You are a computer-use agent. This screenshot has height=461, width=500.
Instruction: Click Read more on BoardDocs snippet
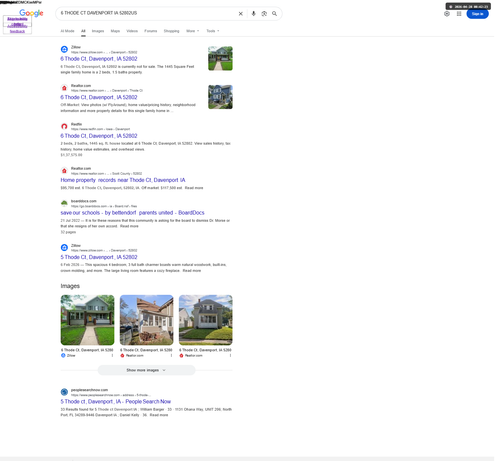(x=129, y=226)
